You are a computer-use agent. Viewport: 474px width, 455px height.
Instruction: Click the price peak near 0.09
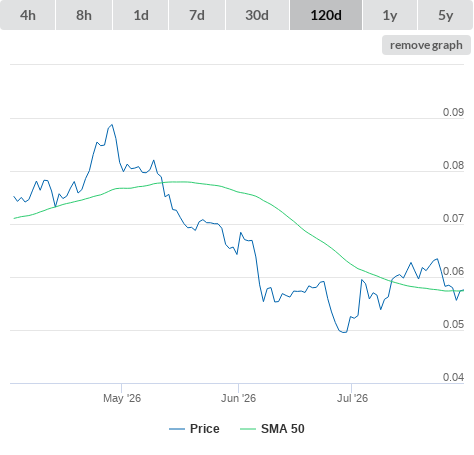point(112,125)
